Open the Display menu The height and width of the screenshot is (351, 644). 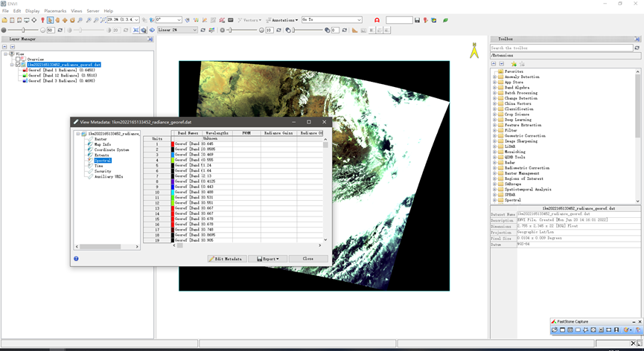tap(32, 11)
